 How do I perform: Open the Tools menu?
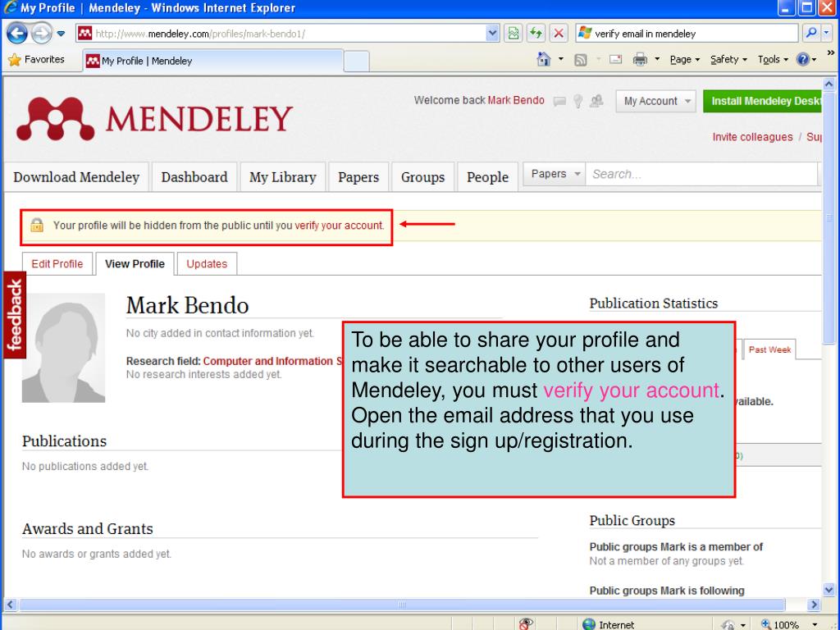pos(773,59)
